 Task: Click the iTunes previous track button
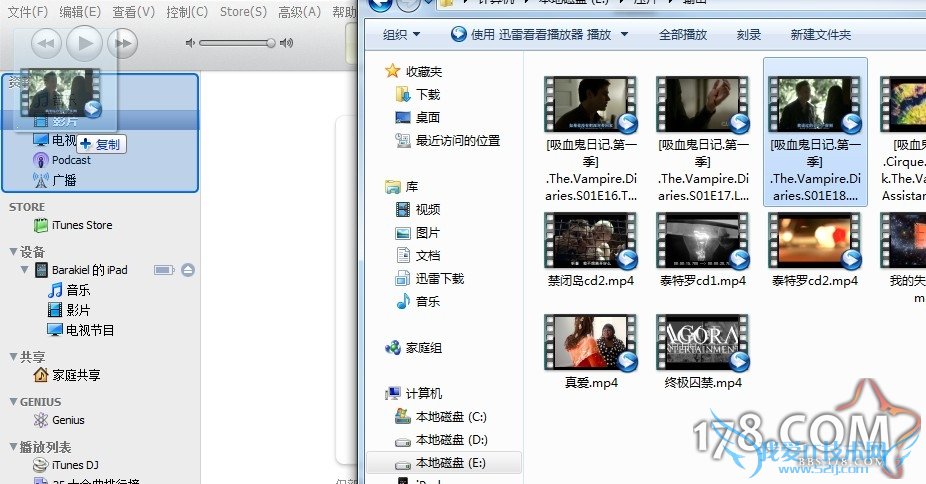point(45,43)
